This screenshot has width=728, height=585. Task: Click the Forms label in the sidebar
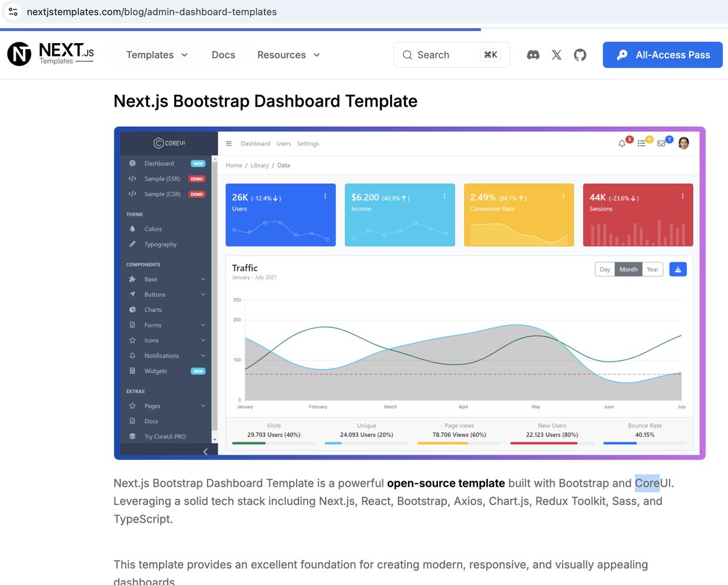[x=153, y=325]
